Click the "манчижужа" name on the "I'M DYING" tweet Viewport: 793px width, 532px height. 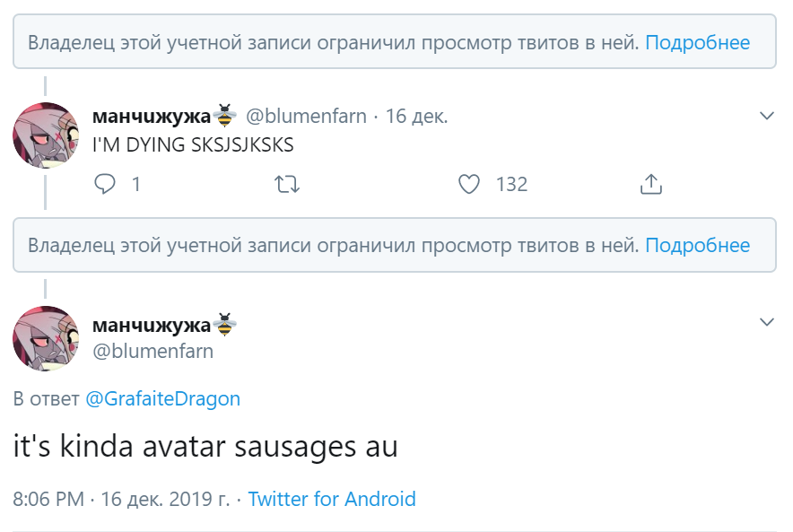(151, 116)
